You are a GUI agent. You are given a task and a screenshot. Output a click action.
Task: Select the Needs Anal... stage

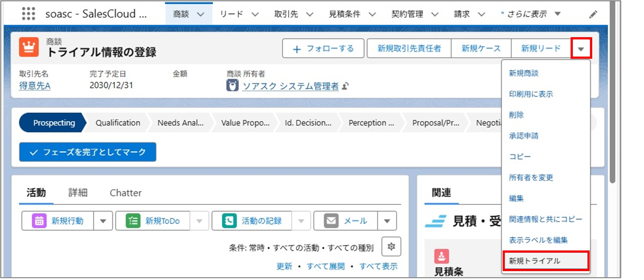(x=180, y=123)
